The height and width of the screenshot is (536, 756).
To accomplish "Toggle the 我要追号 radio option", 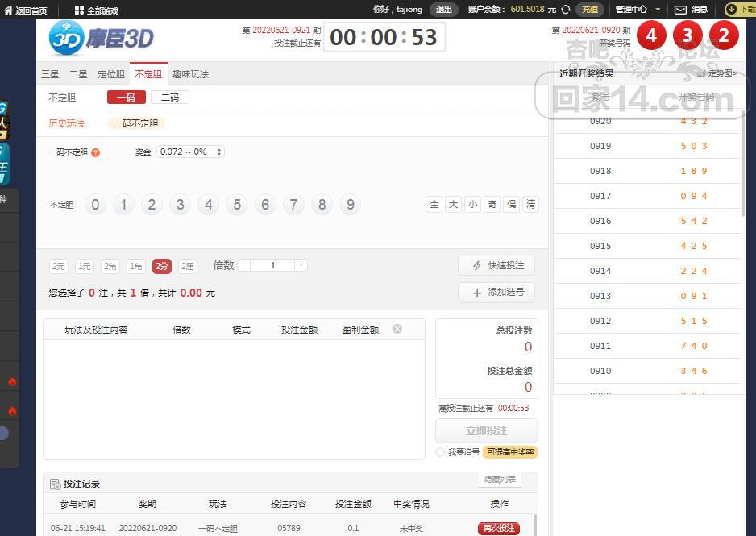I will click(x=440, y=452).
